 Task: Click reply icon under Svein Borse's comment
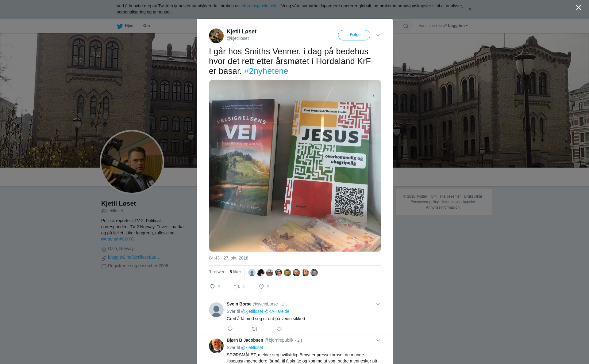tap(230, 329)
